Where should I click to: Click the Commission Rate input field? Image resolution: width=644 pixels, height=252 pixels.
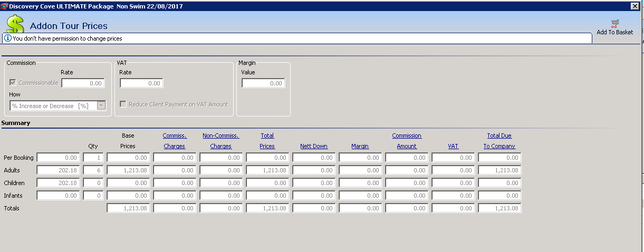83,83
